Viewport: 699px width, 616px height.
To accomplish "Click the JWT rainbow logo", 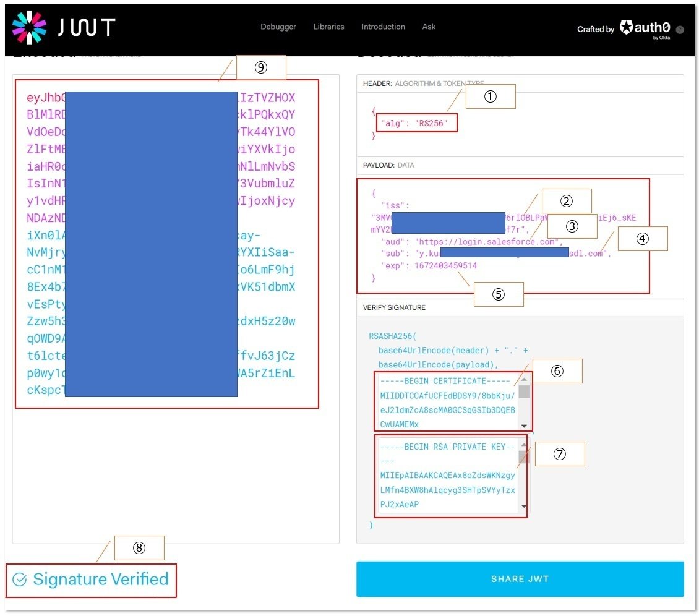I will [x=30, y=26].
